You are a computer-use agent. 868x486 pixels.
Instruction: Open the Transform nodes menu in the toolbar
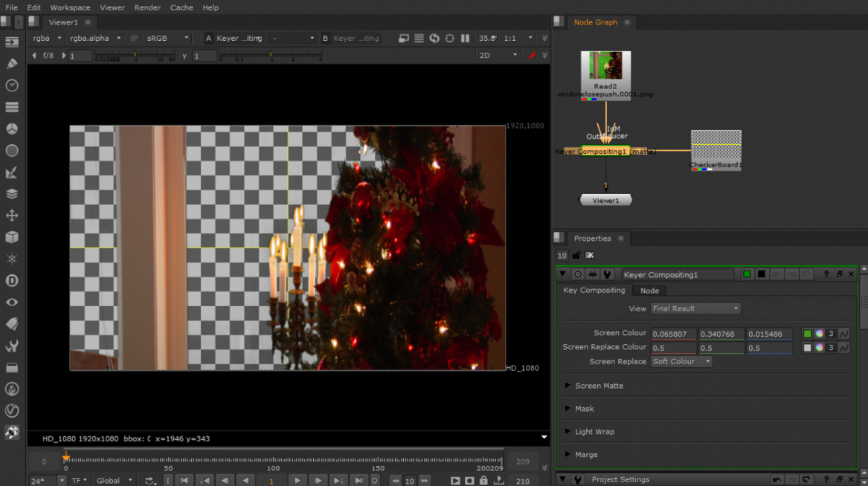(x=12, y=215)
